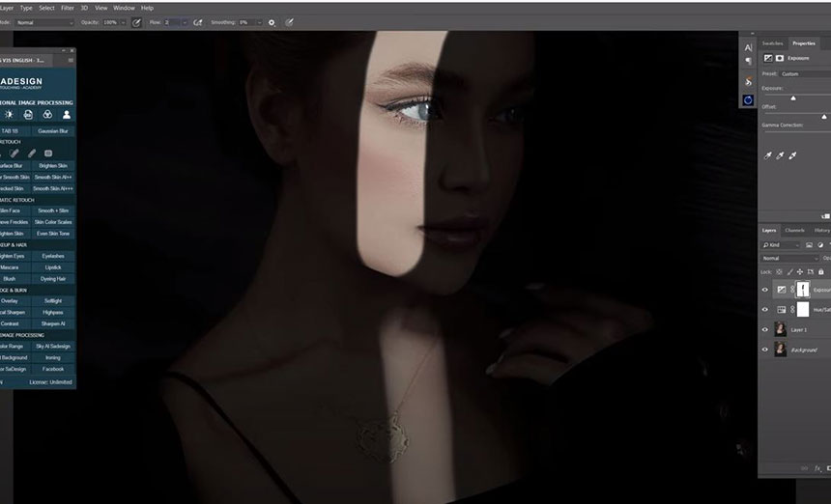
Task: Hide the Hue/Saturation layer
Action: 764,310
